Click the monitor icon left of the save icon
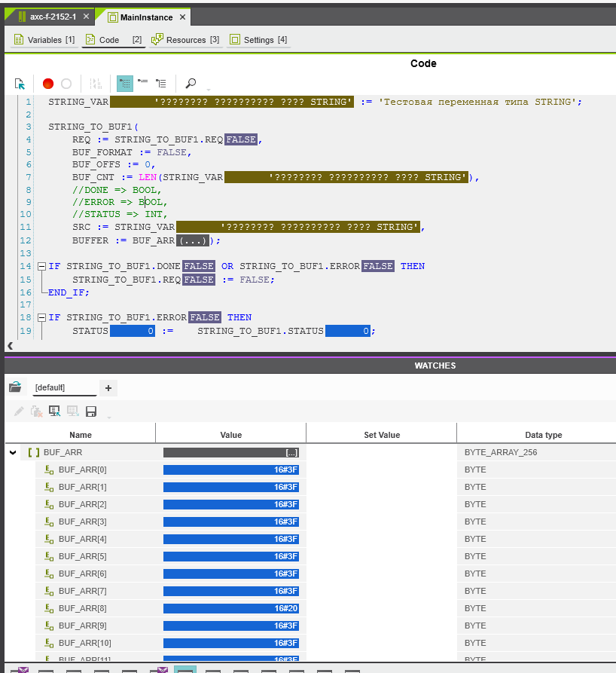 [73, 411]
